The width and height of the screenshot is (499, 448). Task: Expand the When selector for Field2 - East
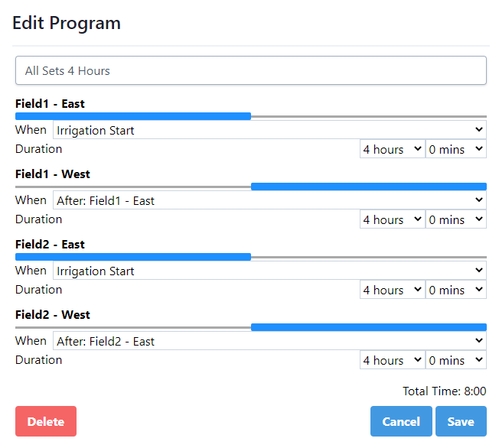pos(269,271)
